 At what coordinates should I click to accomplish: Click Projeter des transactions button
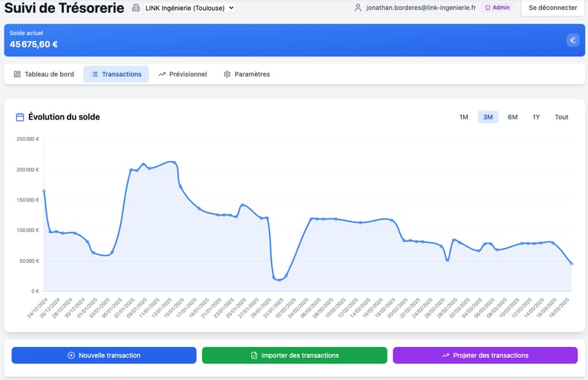click(485, 355)
